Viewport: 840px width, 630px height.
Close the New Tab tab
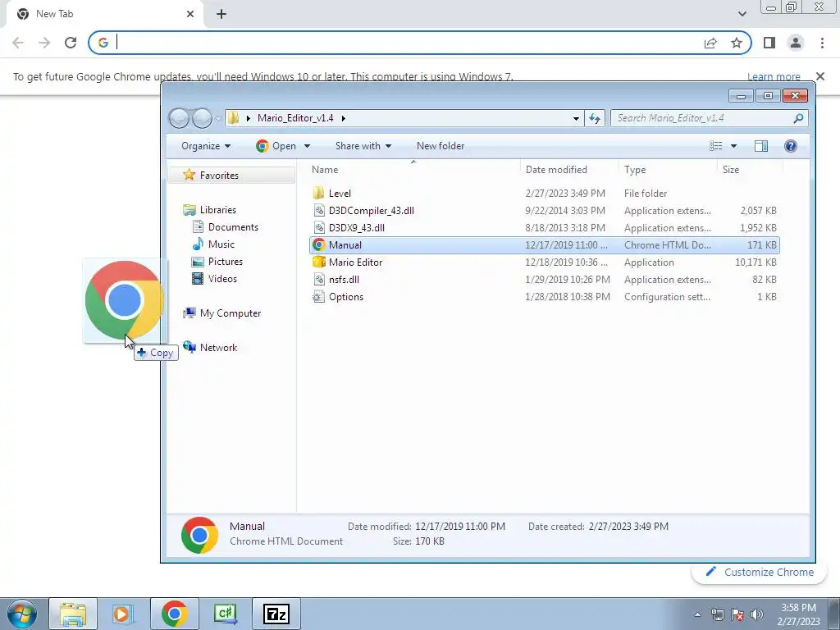coord(190,14)
